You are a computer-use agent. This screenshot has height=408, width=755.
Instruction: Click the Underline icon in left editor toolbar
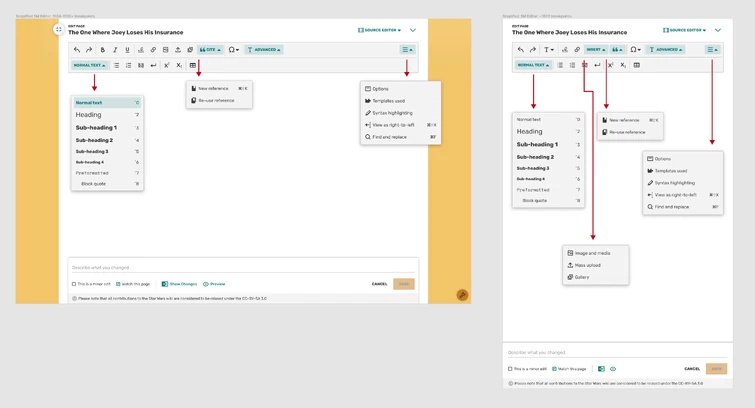[x=127, y=50]
